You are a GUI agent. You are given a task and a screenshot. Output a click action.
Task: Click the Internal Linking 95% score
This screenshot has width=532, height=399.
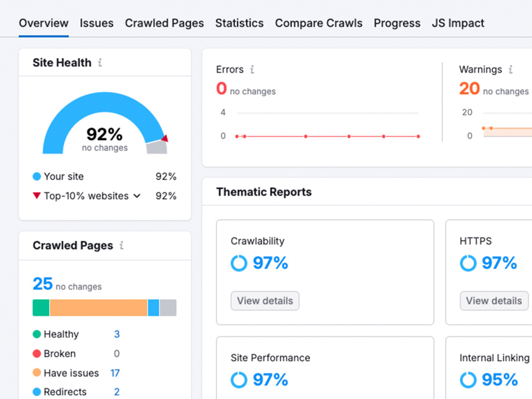tap(500, 380)
